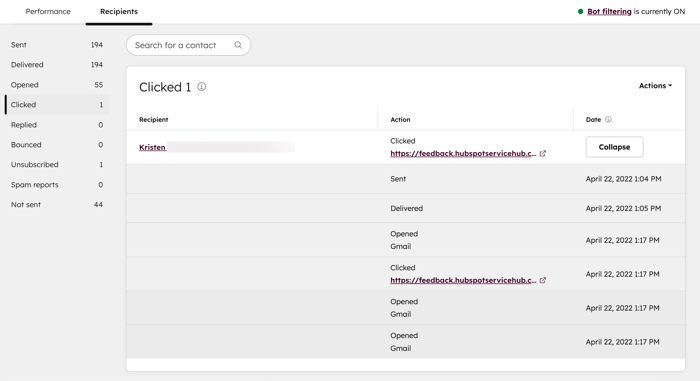Viewport: 700px width, 381px height.
Task: Switch to the Performance tab
Action: pyautogui.click(x=48, y=12)
